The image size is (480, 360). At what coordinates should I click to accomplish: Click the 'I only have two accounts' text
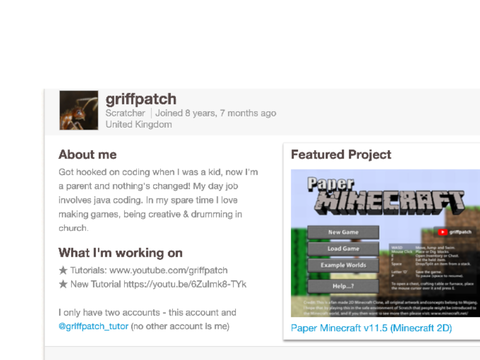(x=147, y=312)
